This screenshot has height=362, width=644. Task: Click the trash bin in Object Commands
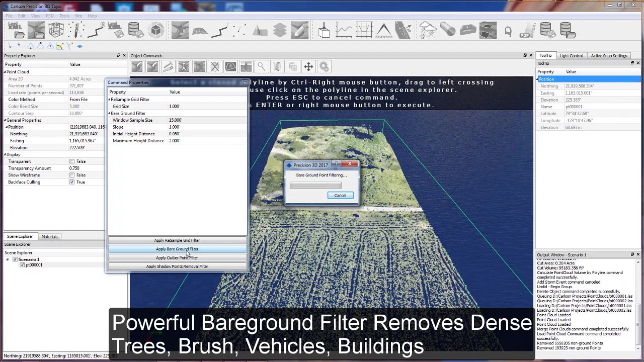pyautogui.click(x=277, y=66)
